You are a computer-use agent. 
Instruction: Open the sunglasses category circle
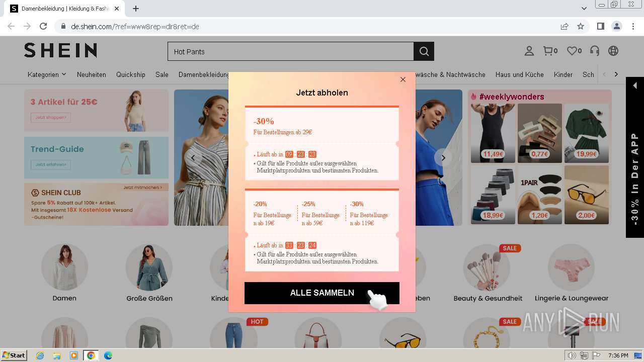pyautogui.click(x=403, y=333)
